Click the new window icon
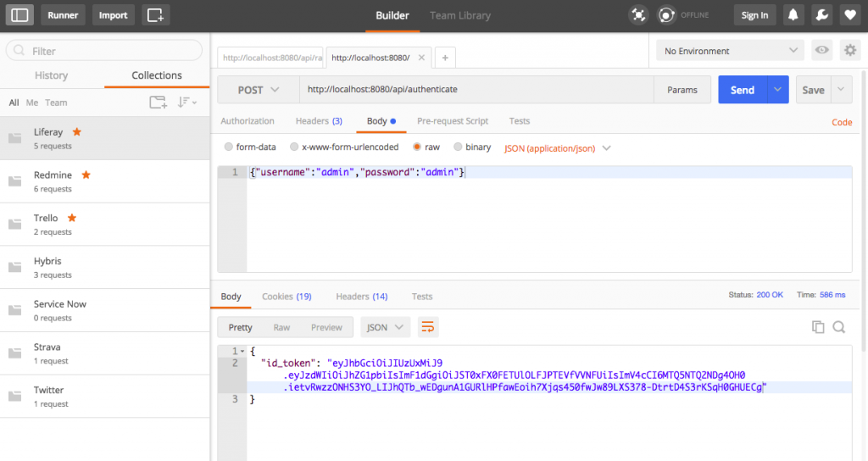Image resolution: width=868 pixels, height=461 pixels. pos(155,15)
